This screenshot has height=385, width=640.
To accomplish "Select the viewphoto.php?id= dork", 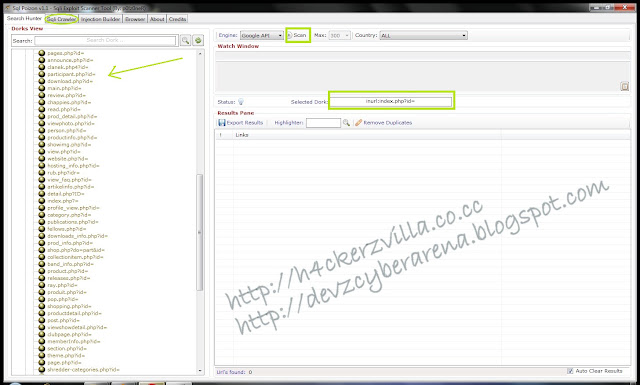I will [71, 123].
